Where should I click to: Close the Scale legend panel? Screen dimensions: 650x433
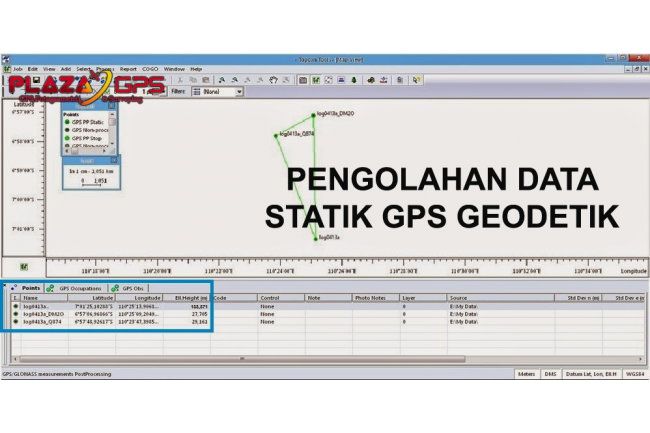[113, 159]
